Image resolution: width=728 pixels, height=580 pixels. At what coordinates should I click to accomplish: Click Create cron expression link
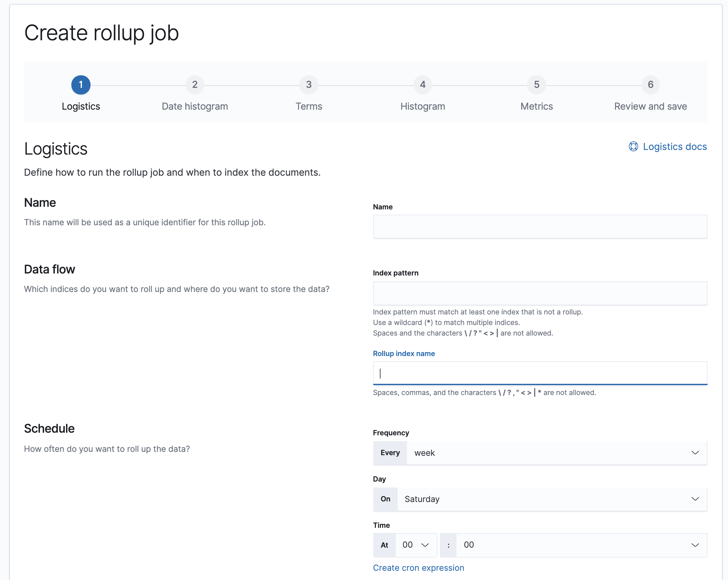[x=419, y=568]
